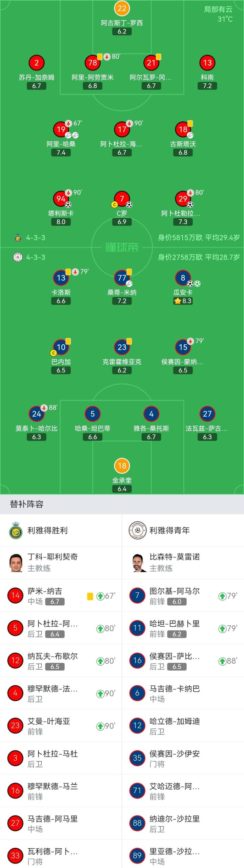
Task: Select substitute 哈坦-巴赫卜里 from the bench list
Action: click(x=183, y=628)
